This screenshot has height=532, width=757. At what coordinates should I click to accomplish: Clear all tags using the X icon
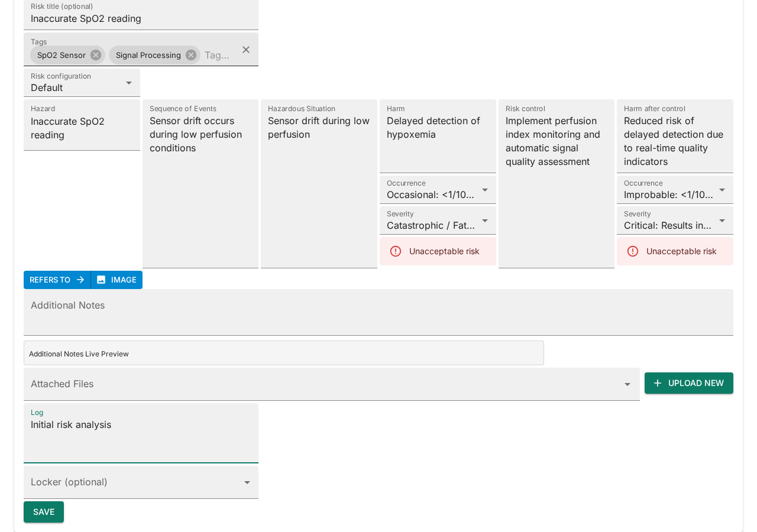click(245, 50)
